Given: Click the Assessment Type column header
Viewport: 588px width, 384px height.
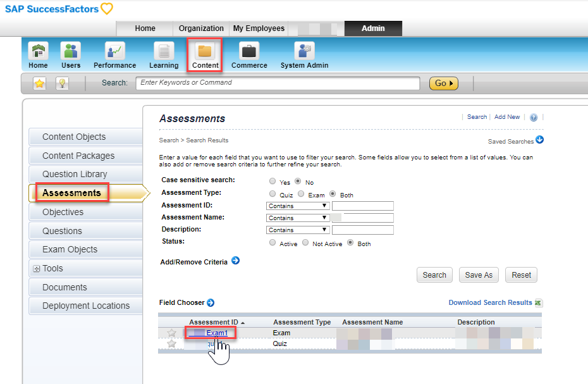Looking at the screenshot, I should pos(302,322).
